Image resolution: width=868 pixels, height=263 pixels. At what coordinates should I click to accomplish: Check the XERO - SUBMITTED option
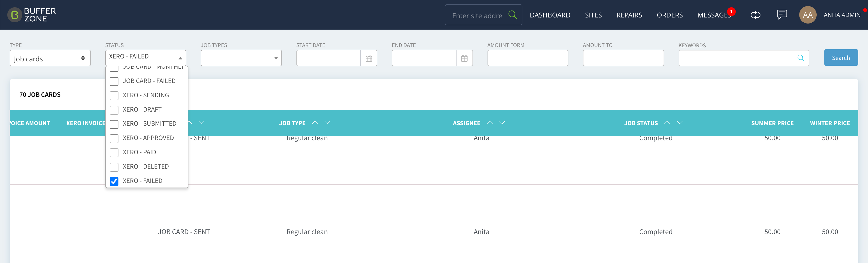[114, 124]
